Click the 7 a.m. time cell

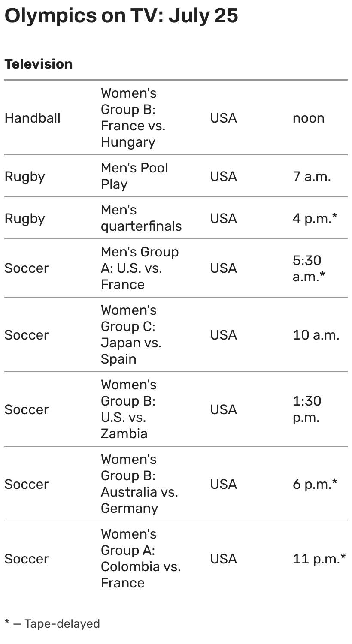pyautogui.click(x=312, y=176)
